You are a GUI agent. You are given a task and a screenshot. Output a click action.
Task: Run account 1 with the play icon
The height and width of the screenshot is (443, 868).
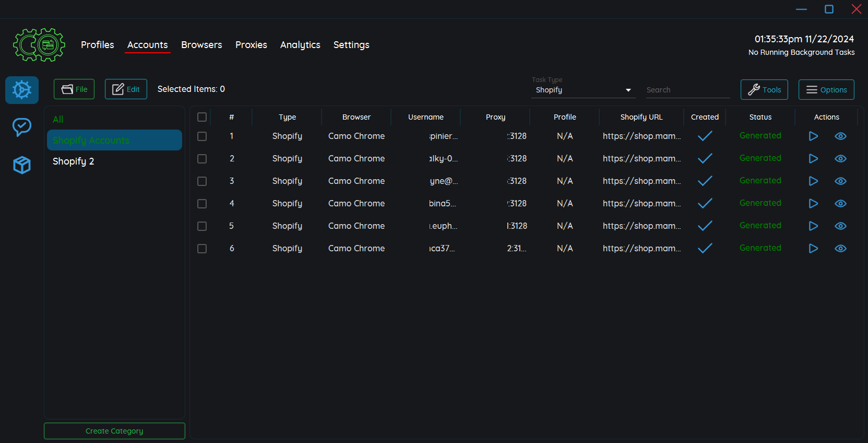813,136
